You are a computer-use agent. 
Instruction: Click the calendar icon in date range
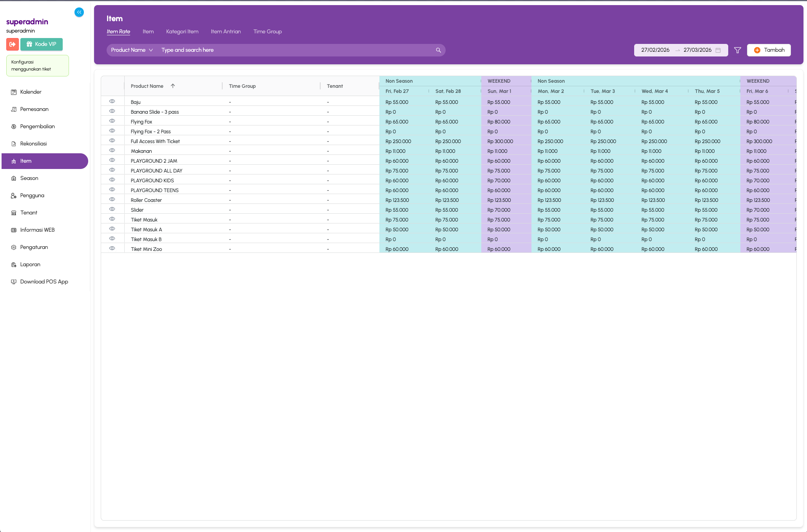pyautogui.click(x=718, y=50)
